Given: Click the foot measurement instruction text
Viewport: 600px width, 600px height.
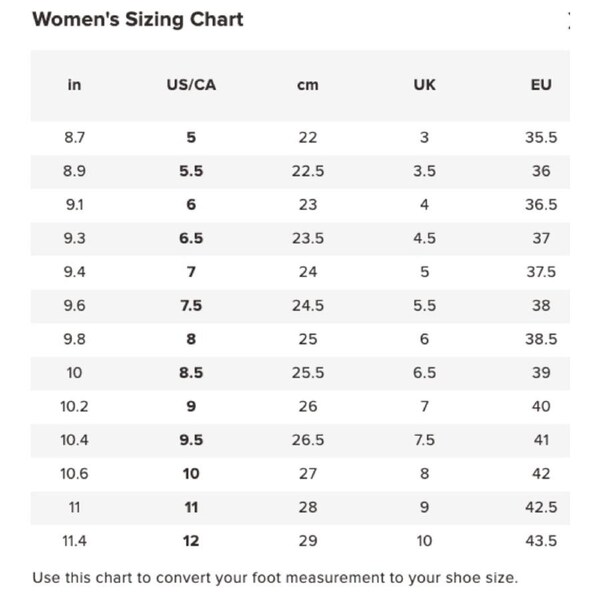Looking at the screenshot, I should (x=275, y=578).
